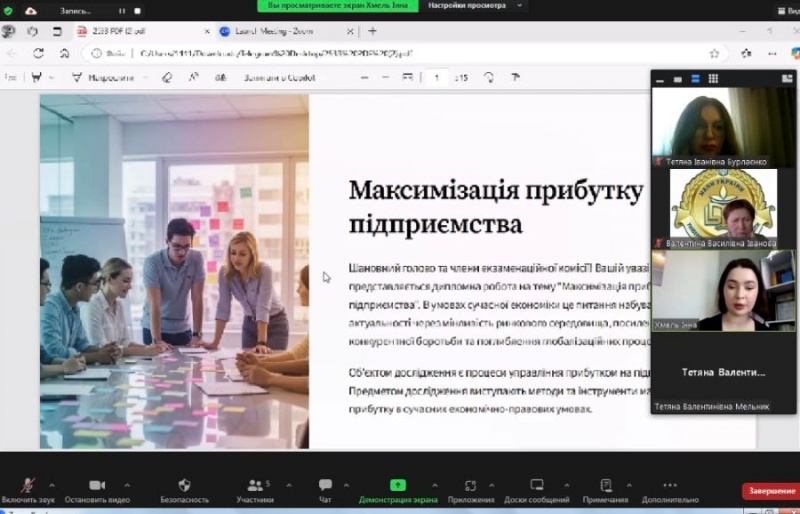Rotate the PDF page
The height and width of the screenshot is (514, 800).
coord(489,78)
